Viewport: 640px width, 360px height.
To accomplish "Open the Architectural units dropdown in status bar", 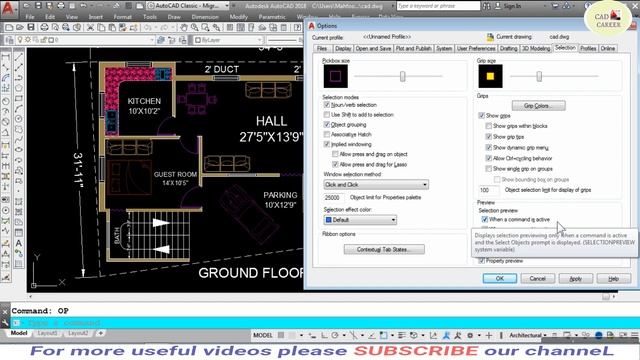I will point(527,335).
